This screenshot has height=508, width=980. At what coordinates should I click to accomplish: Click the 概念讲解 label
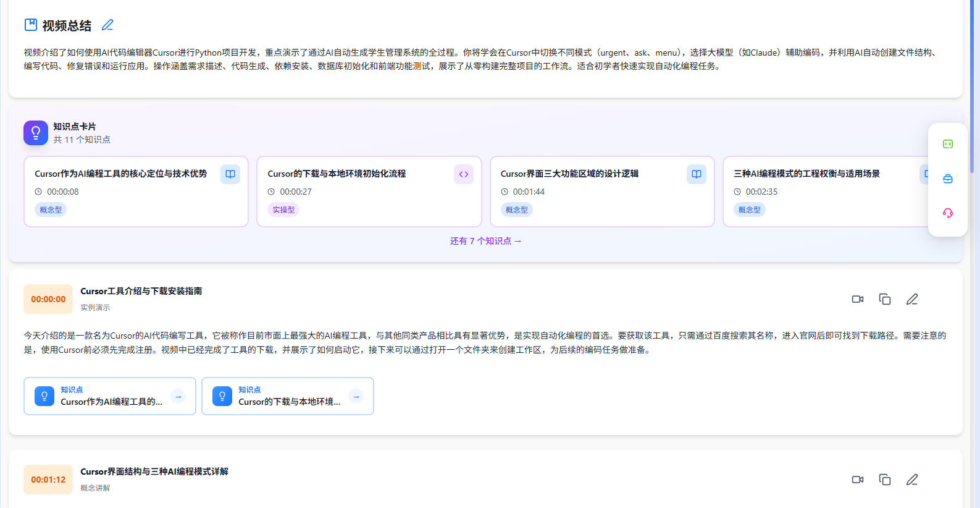[95, 488]
